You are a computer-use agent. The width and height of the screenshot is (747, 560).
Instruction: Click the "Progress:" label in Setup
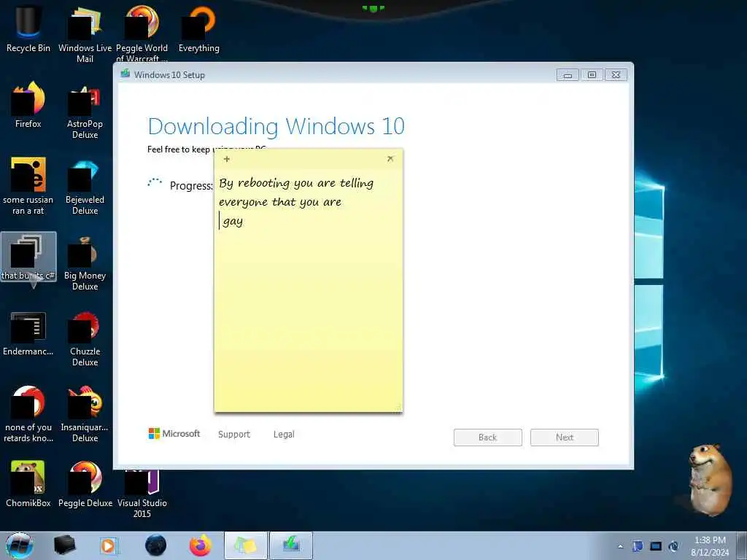coord(191,186)
